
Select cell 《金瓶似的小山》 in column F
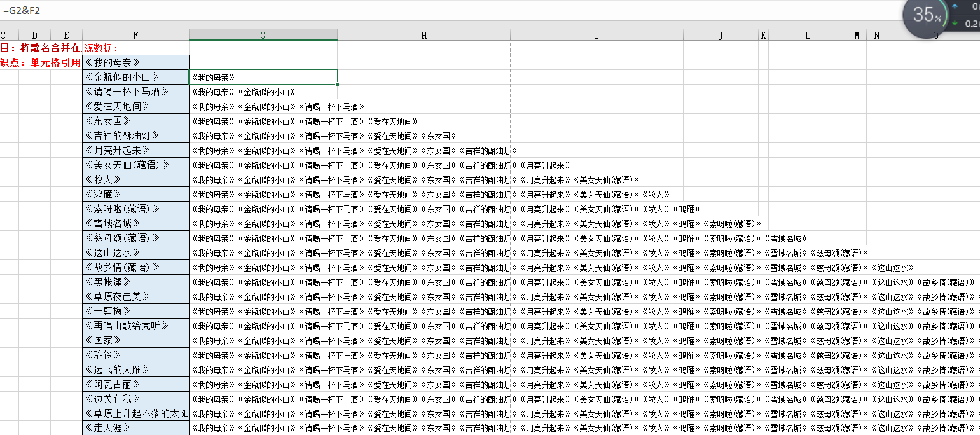click(x=135, y=77)
